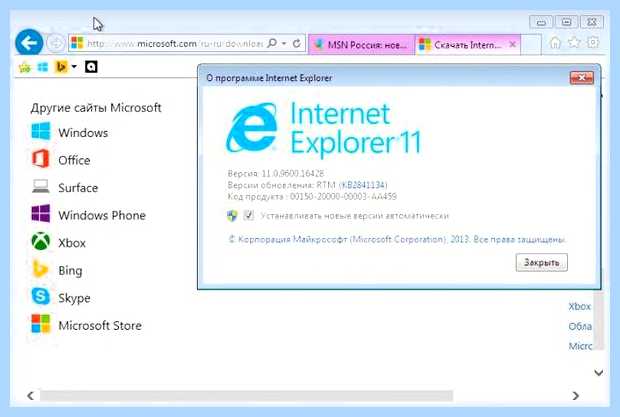Open the Favorites star icon

click(x=574, y=42)
